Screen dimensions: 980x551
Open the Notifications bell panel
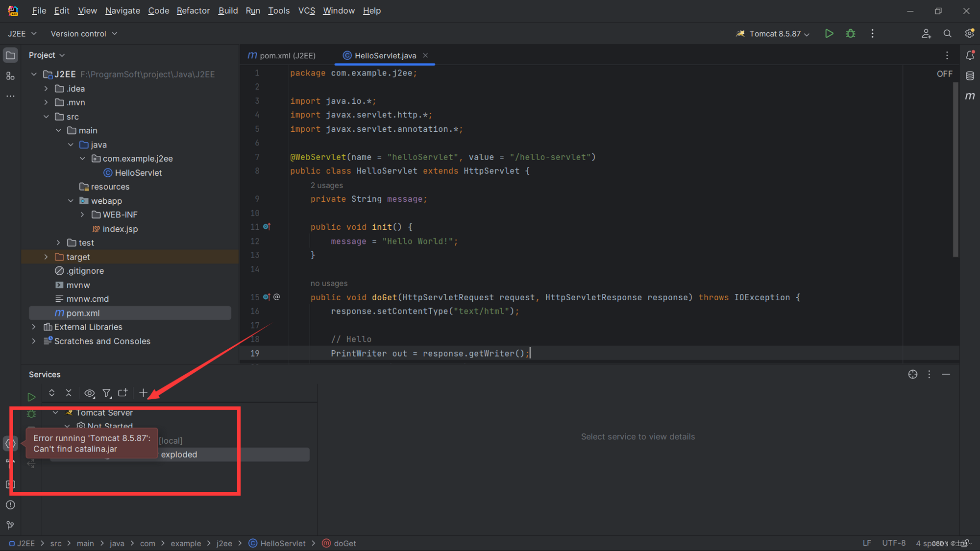point(970,55)
